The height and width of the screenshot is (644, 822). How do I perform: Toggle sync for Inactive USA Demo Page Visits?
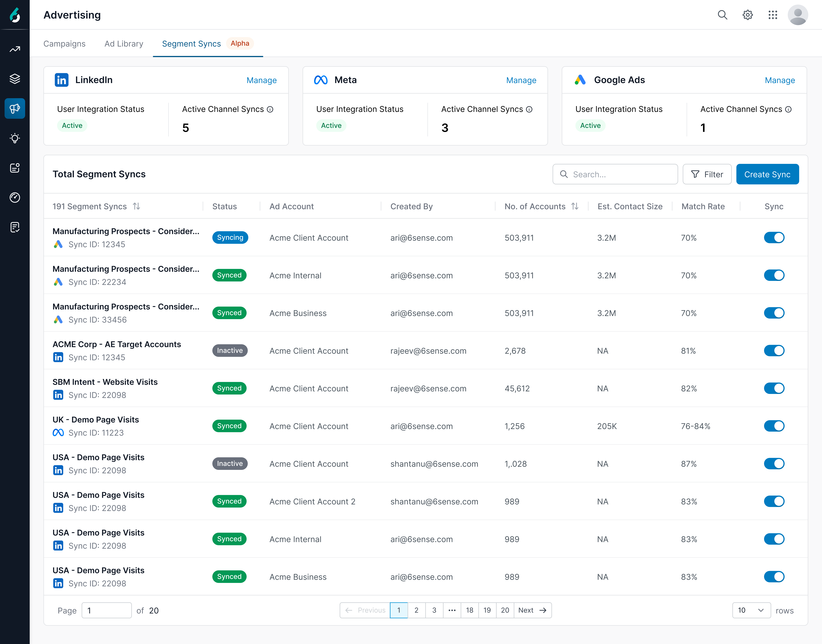tap(774, 464)
